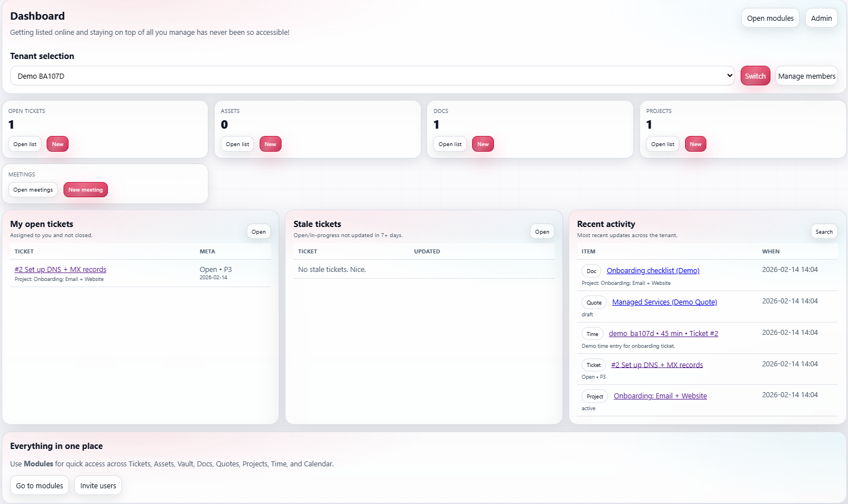Go to modules from the bottom panel
This screenshot has width=848, height=504.
[x=39, y=485]
